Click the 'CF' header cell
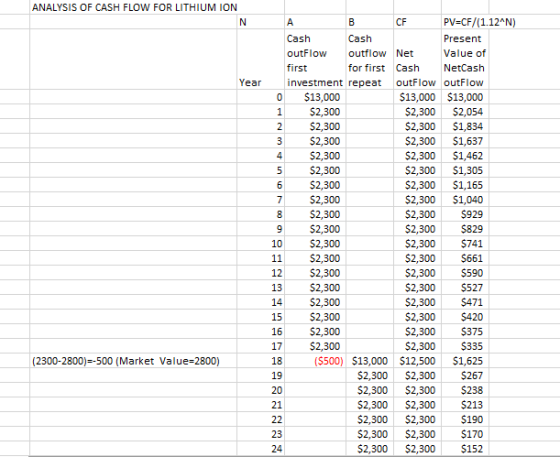The height and width of the screenshot is (457, 560). click(x=418, y=22)
